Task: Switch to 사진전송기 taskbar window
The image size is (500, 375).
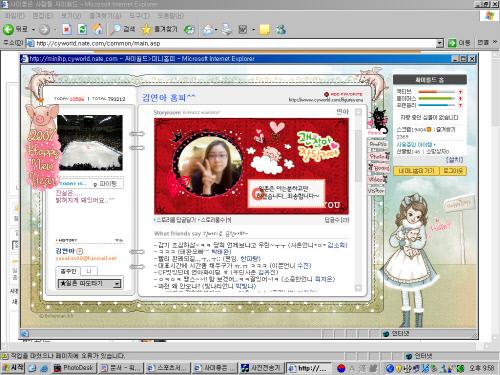Action: pyautogui.click(x=261, y=368)
